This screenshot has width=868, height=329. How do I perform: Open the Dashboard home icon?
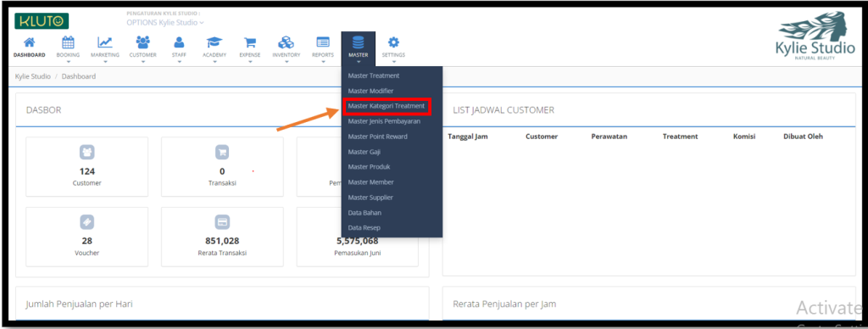coord(30,42)
